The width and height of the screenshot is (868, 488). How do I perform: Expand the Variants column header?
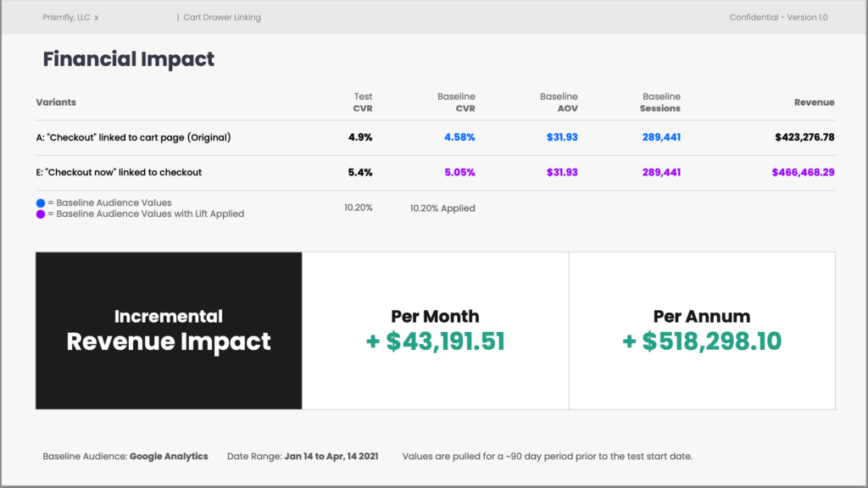56,102
